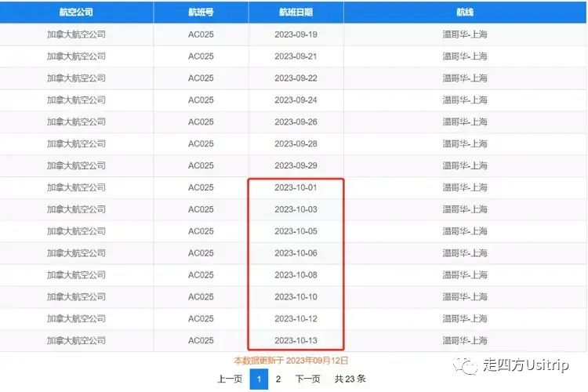Select the date cell 2023-09-28
This screenshot has width=588, height=392.
click(x=296, y=143)
